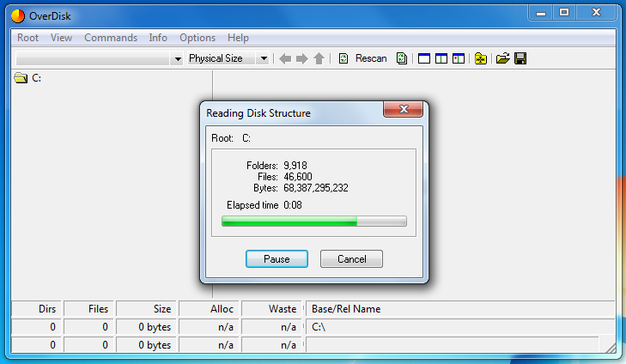Image resolution: width=626 pixels, height=364 pixels.
Task: Click the OverDisk pie logo icon
Action: pyautogui.click(x=18, y=16)
